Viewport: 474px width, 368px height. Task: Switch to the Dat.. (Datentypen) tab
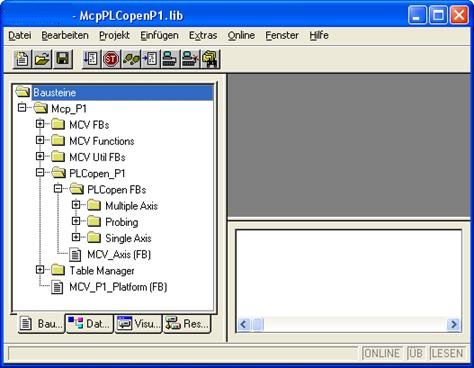[89, 324]
